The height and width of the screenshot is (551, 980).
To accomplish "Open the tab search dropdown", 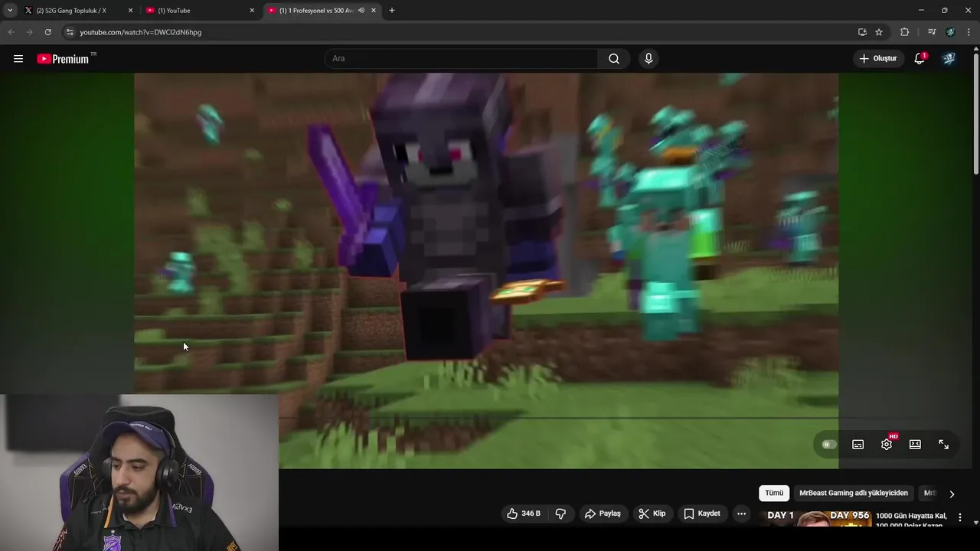I will point(10,11).
